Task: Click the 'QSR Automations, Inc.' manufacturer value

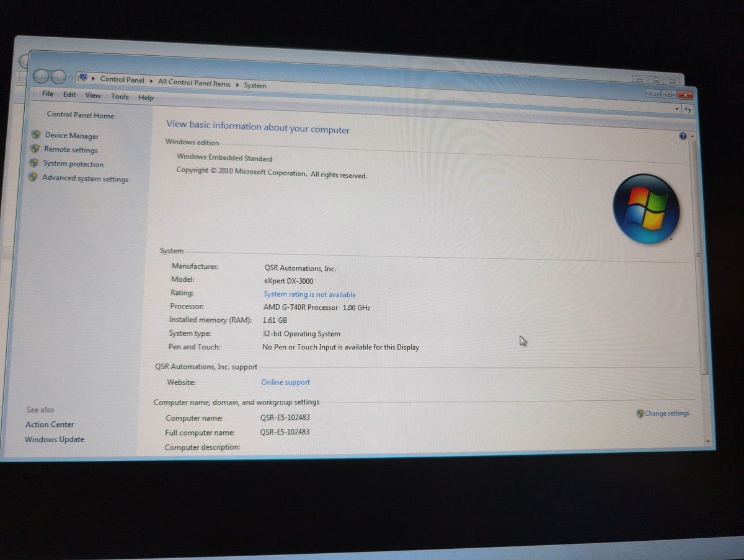Action: [300, 269]
